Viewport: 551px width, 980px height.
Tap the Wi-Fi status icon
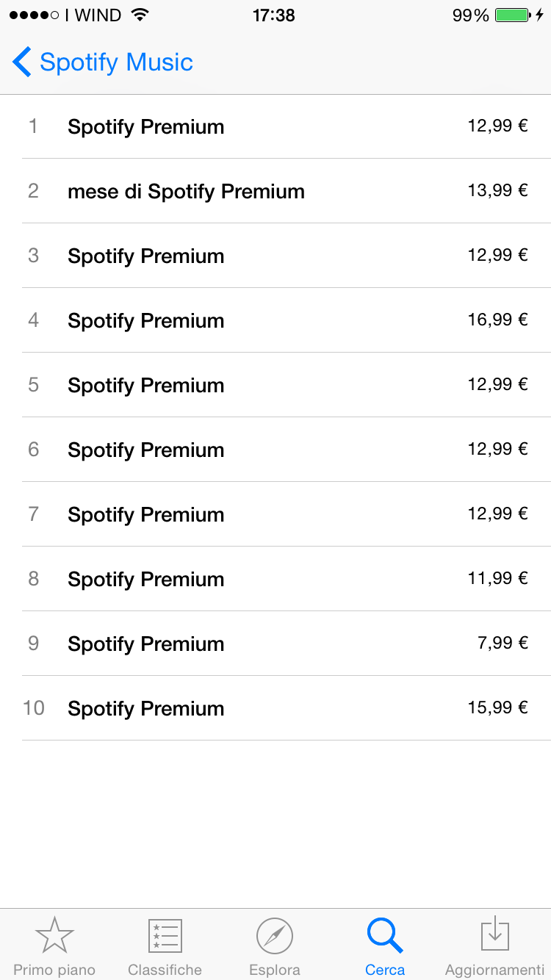click(x=140, y=15)
